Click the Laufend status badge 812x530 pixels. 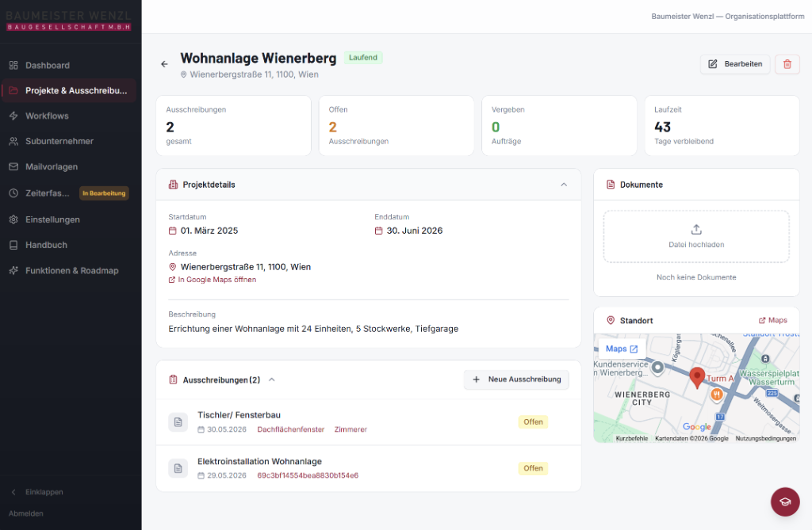[x=363, y=58]
